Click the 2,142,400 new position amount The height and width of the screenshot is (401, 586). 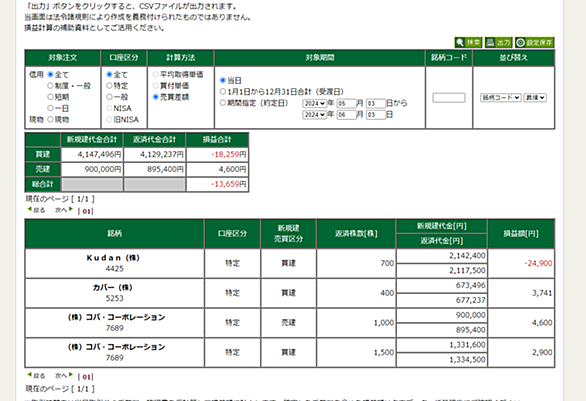coord(467,256)
